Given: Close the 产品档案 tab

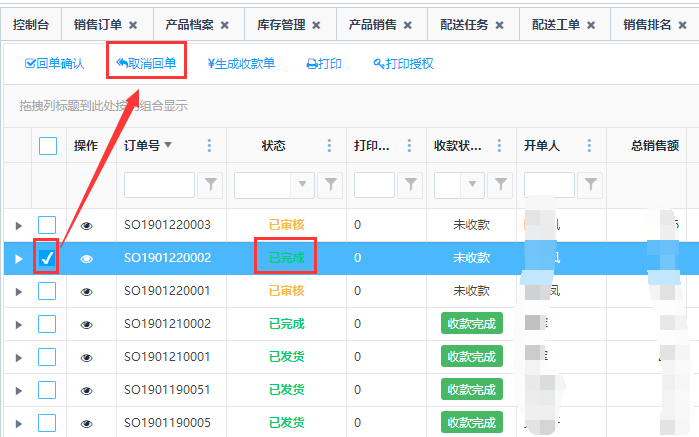Looking at the screenshot, I should pos(224,24).
